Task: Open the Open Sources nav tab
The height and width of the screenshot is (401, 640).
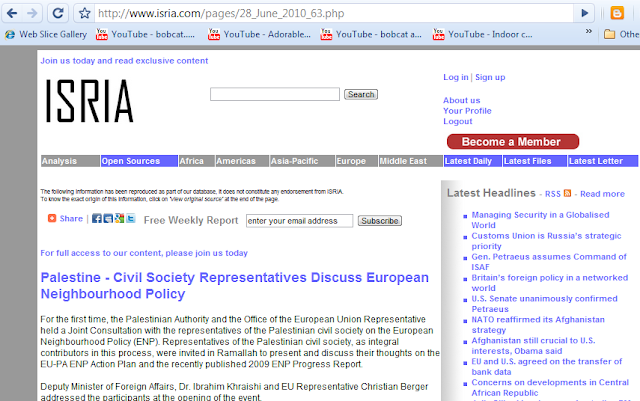Action: point(139,161)
